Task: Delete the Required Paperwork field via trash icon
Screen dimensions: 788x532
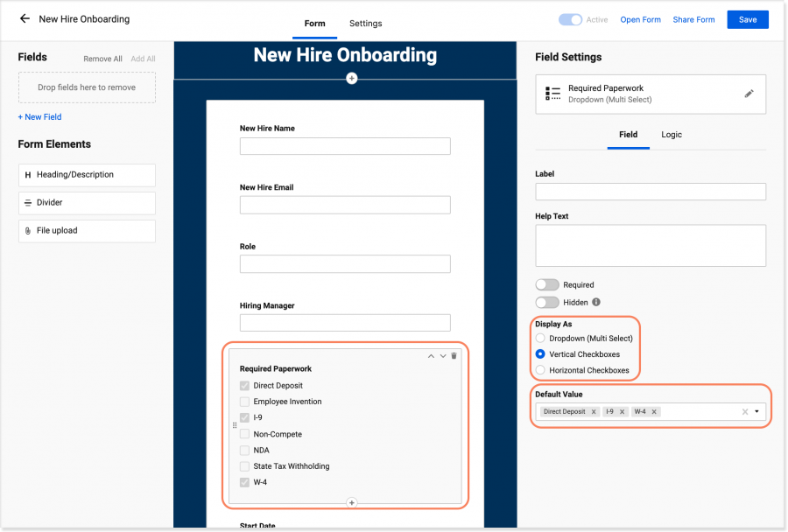Action: click(454, 355)
